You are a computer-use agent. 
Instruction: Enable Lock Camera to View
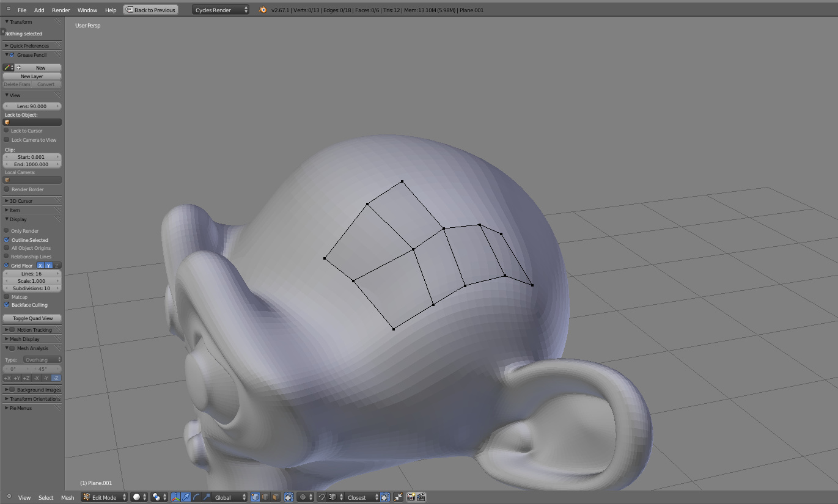pyautogui.click(x=7, y=140)
